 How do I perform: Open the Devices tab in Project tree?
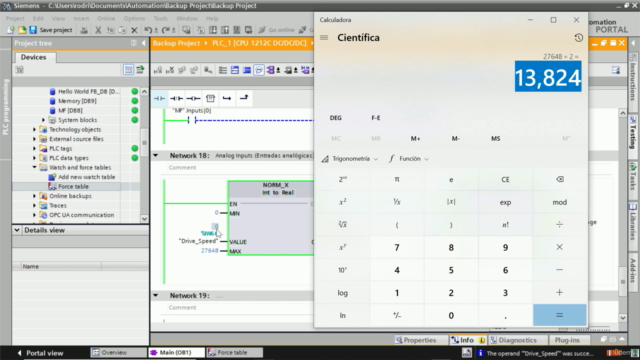(x=33, y=58)
